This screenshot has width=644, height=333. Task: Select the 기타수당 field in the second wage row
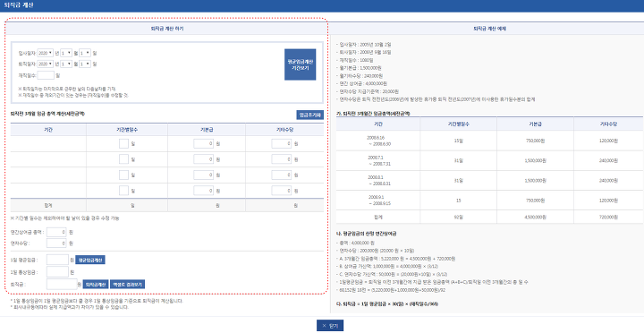click(282, 159)
